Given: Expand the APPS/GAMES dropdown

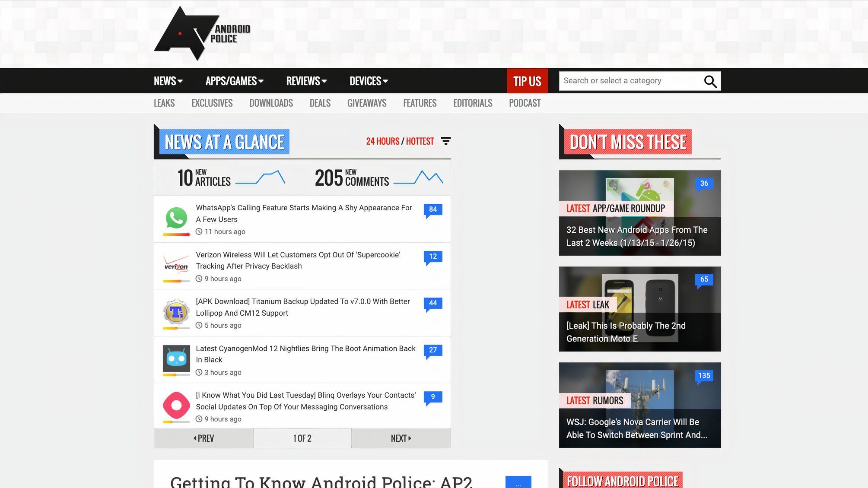Looking at the screenshot, I should tap(235, 81).
